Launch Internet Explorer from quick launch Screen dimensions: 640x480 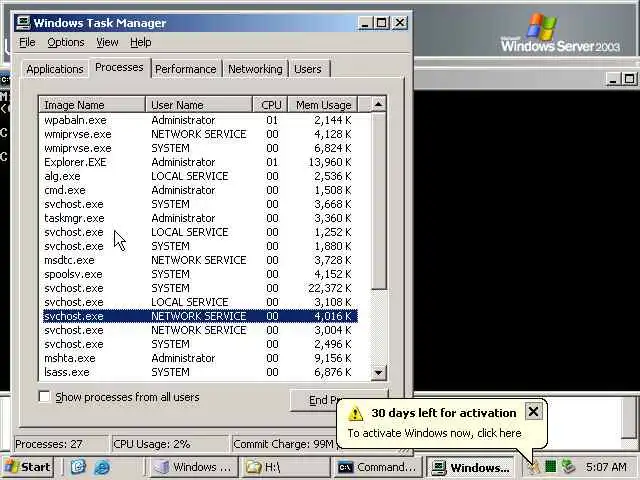pyautogui.click(x=102, y=467)
